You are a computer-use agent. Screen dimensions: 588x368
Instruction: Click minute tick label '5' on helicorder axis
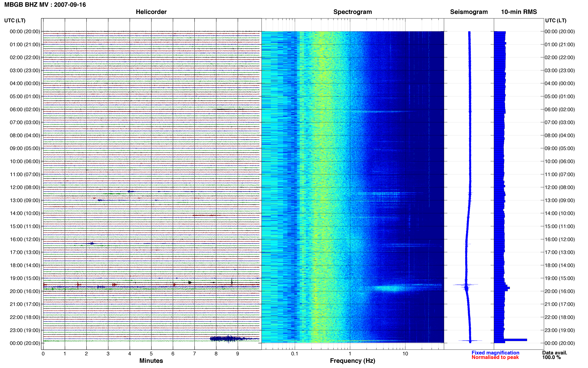tap(151, 354)
